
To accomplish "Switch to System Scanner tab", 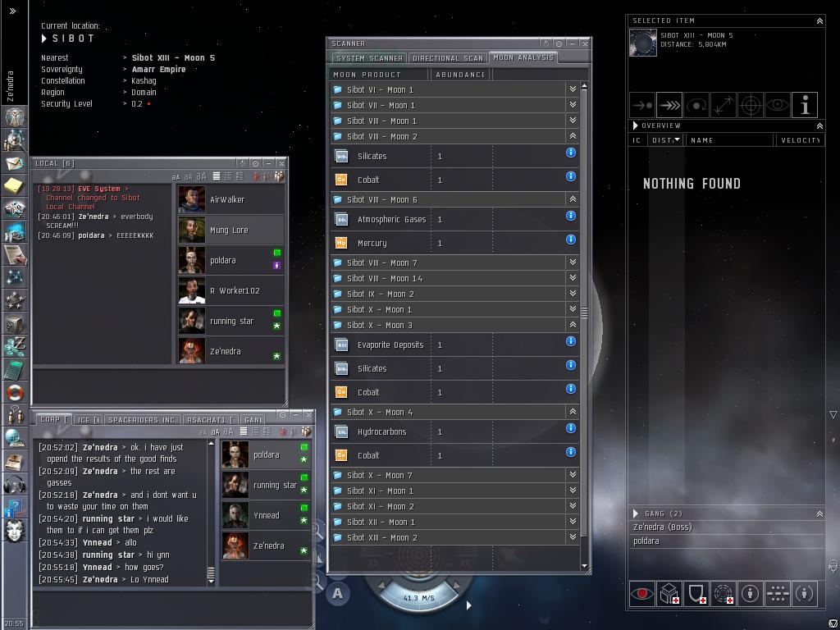I will [369, 58].
